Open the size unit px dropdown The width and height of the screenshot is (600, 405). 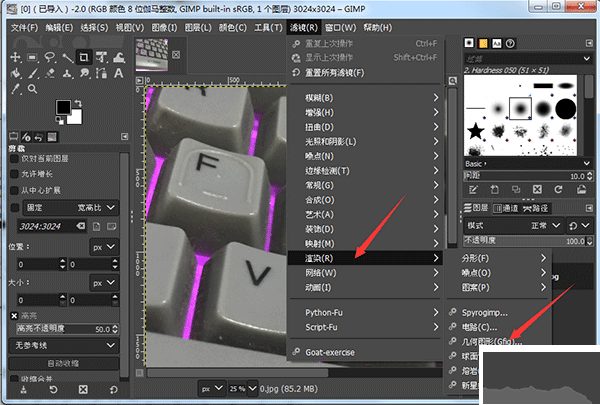(x=104, y=283)
